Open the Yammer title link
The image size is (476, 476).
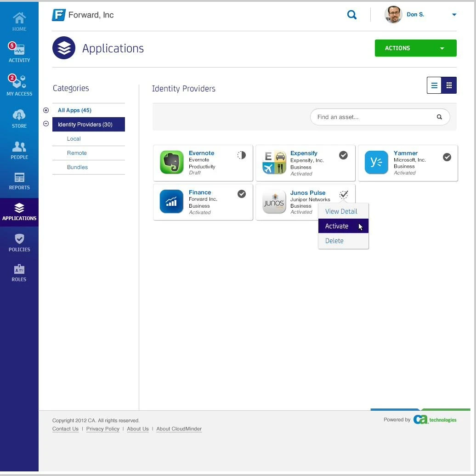406,153
